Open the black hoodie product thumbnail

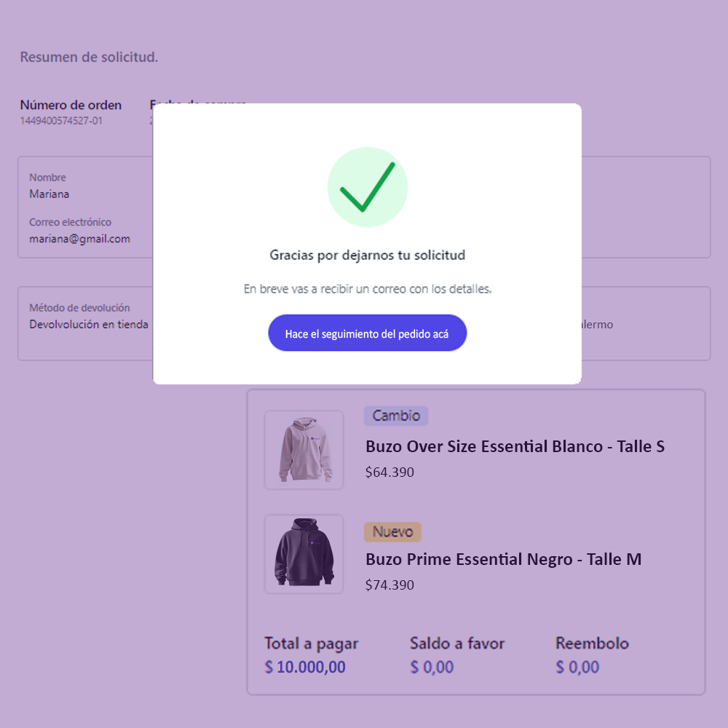304,554
